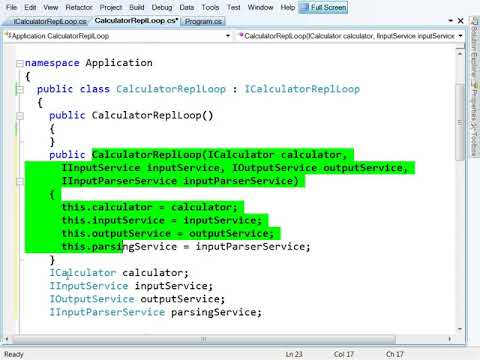
Task: Open the Application.CalculatorReplLoop types dropdown
Action: (x=118, y=36)
